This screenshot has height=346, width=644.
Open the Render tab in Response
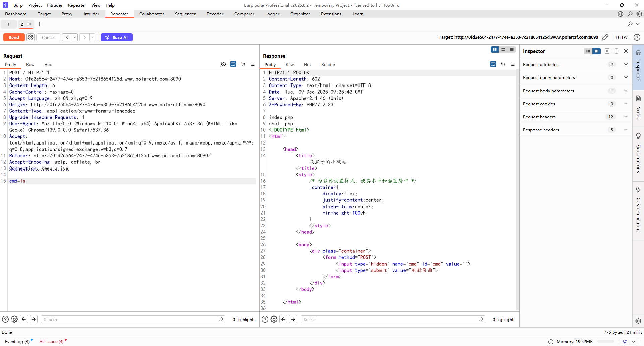click(x=328, y=65)
